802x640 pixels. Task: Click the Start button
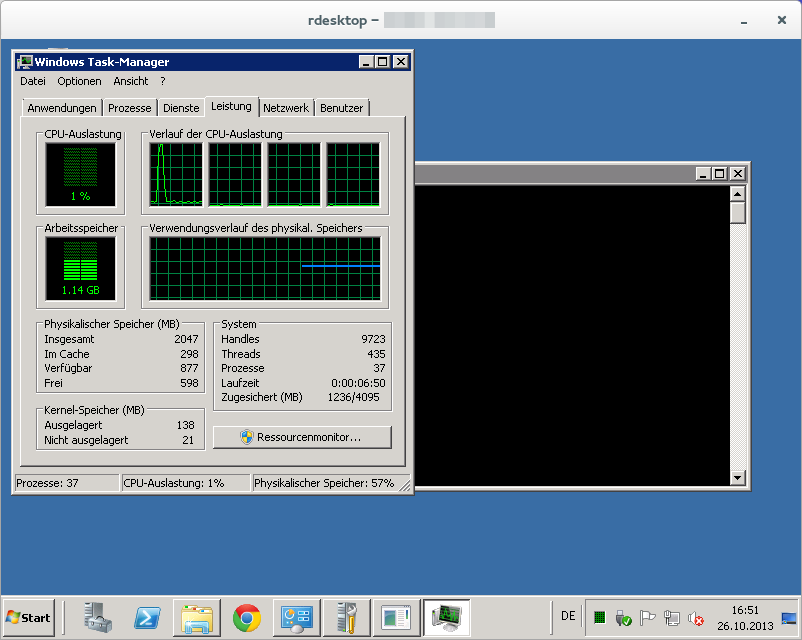28,617
